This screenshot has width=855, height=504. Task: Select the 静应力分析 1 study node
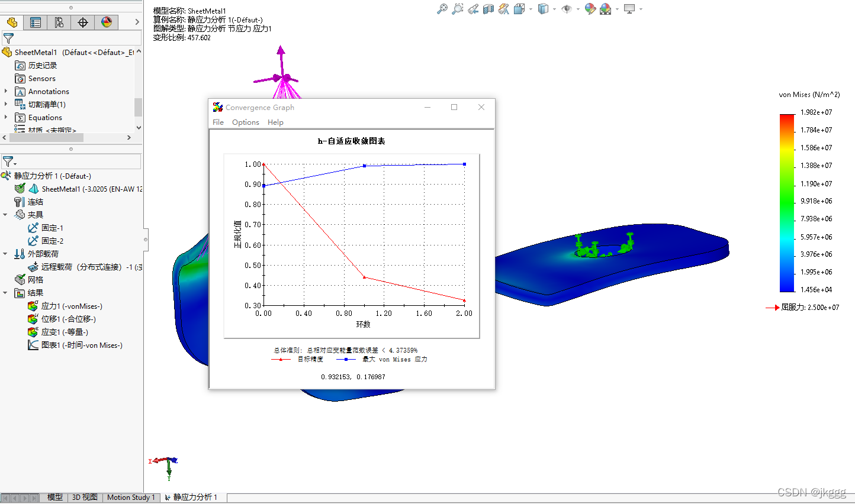tap(47, 176)
